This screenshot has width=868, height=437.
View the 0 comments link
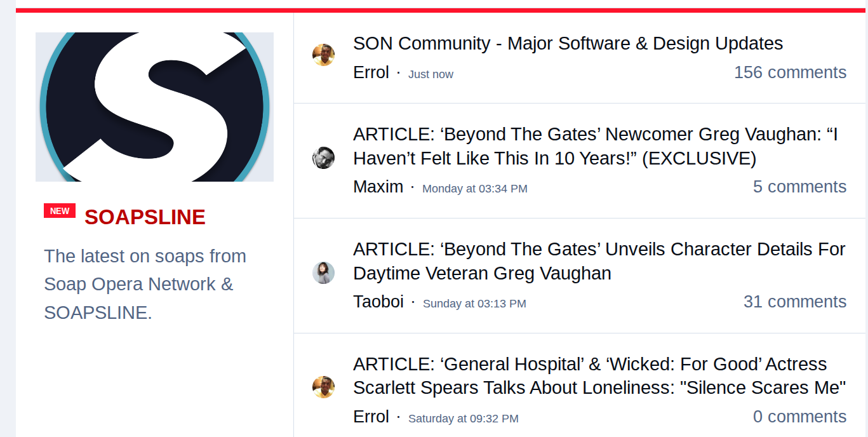point(799,417)
